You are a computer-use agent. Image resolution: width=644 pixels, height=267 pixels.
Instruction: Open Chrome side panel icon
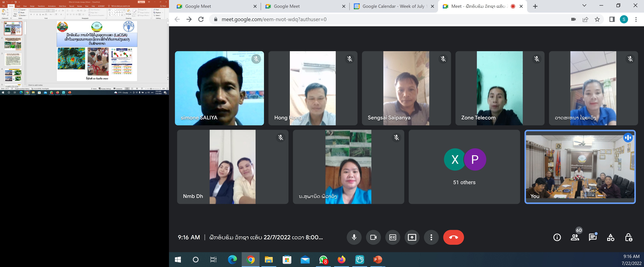[612, 19]
